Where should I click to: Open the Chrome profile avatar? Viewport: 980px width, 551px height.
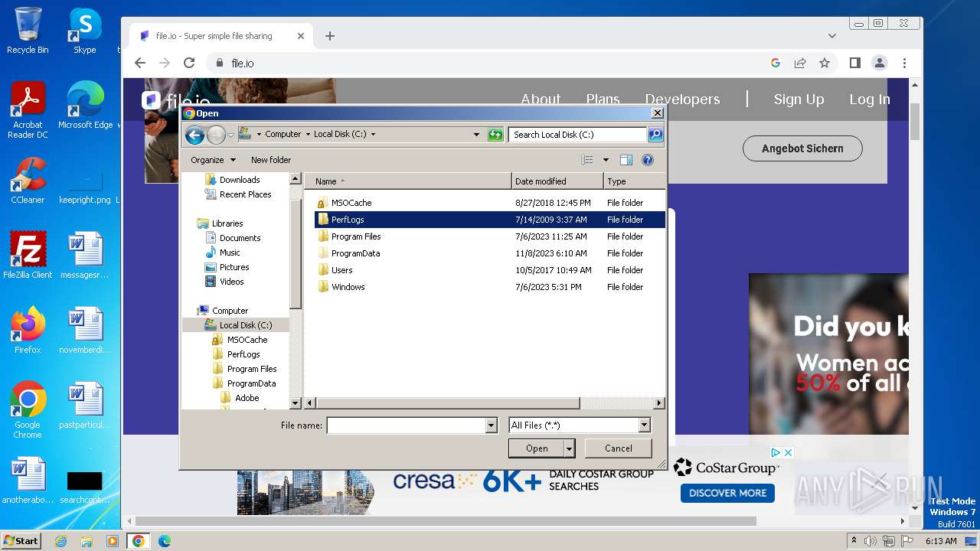click(880, 64)
